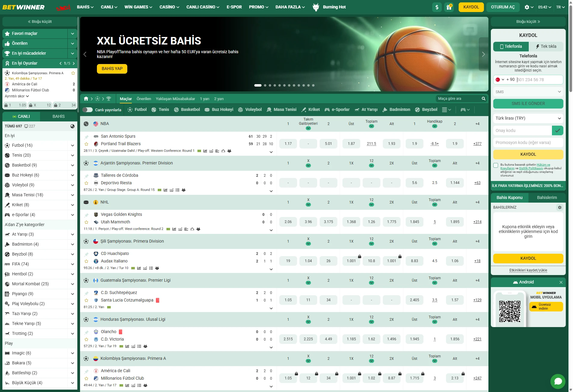Select the At Yarışı sport filter

click(366, 109)
